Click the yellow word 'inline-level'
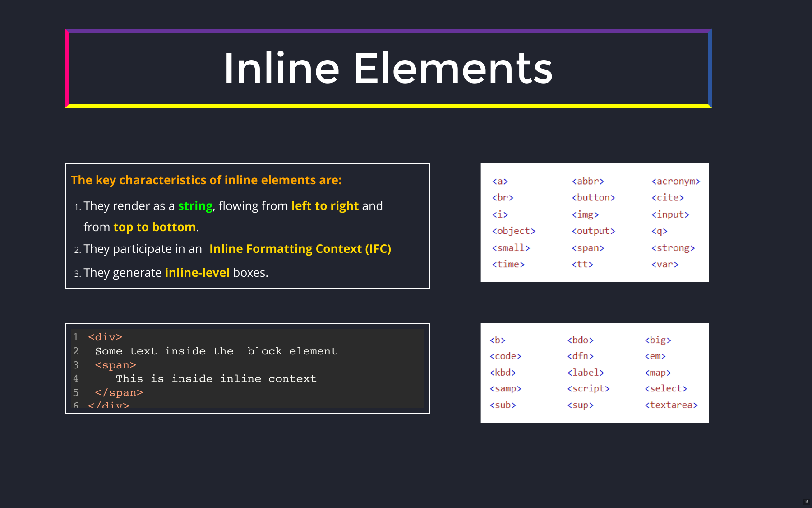 pos(197,273)
